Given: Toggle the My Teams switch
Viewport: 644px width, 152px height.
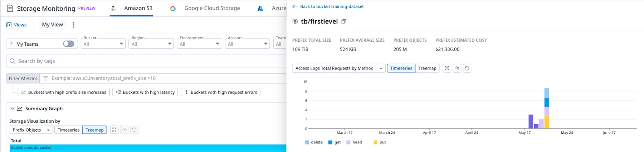Looking at the screenshot, I should pos(68,44).
